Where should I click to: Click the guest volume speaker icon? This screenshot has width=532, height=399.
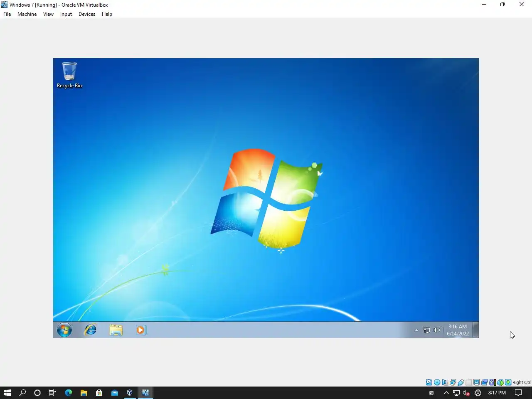(x=436, y=330)
